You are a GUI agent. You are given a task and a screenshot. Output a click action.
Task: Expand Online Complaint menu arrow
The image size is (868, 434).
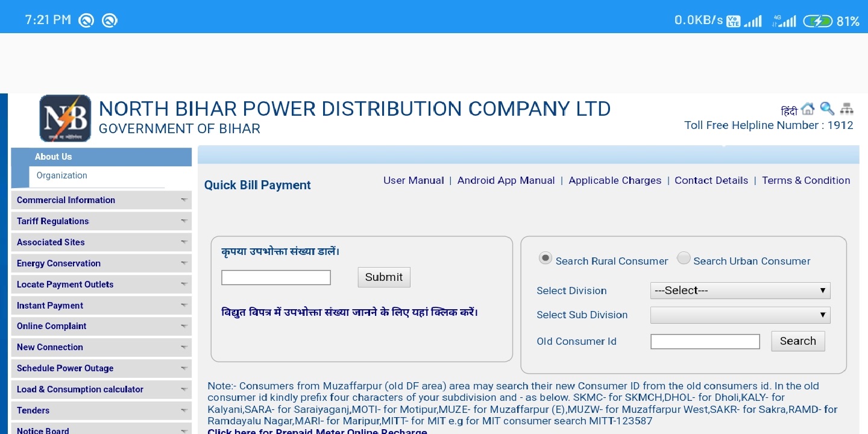click(184, 326)
